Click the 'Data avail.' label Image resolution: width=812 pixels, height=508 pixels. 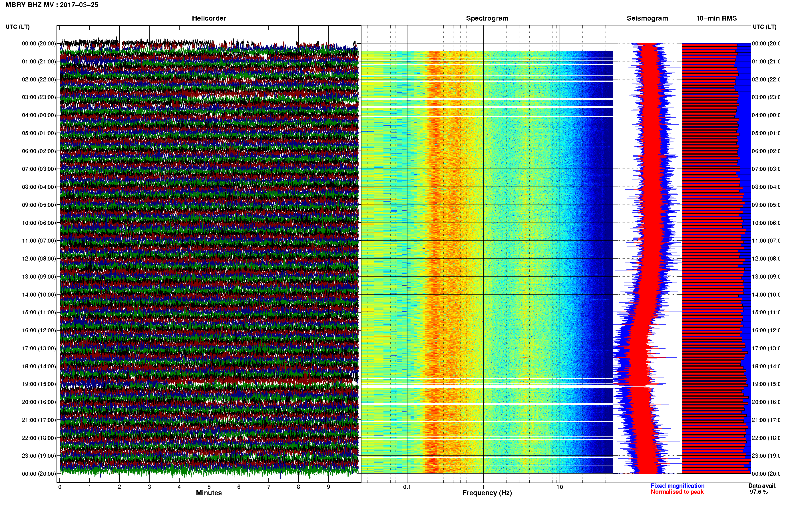[762, 486]
